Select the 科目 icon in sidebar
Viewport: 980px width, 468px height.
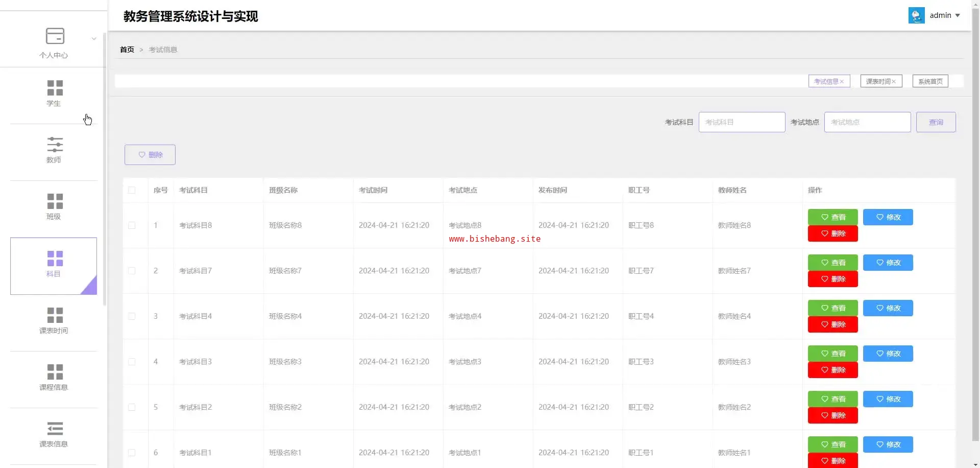click(x=55, y=259)
